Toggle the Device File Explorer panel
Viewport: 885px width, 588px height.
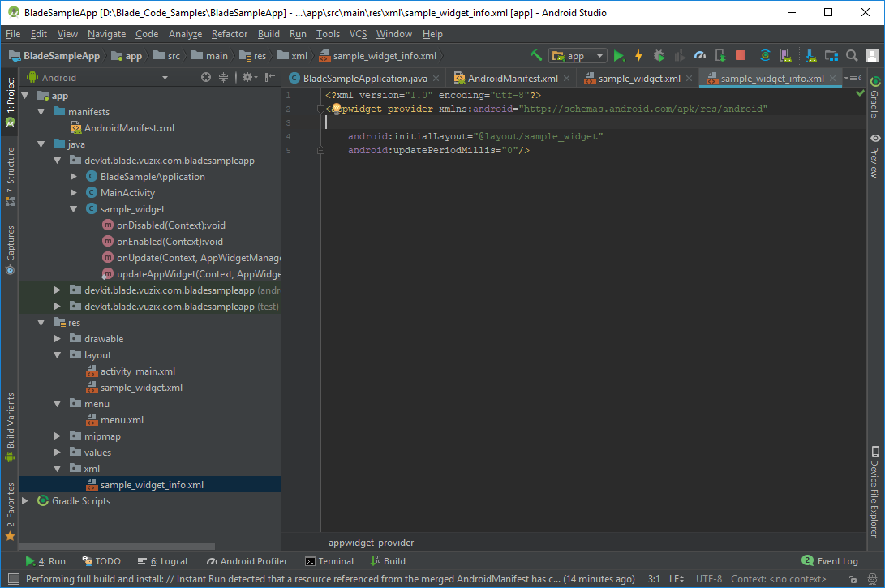[x=874, y=491]
